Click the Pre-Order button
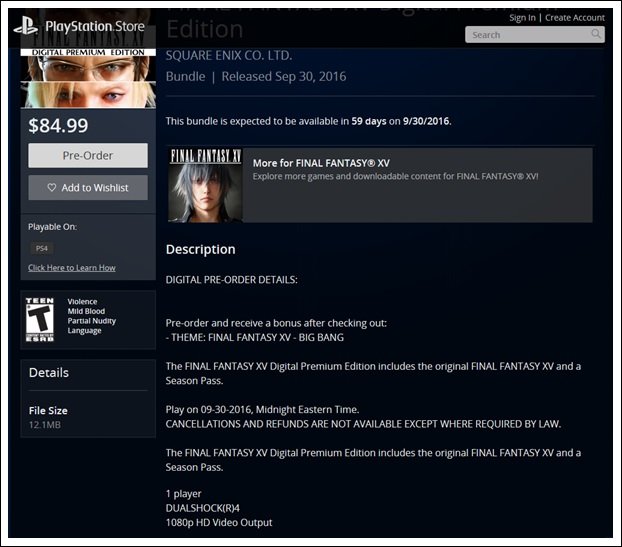The height and width of the screenshot is (547, 622). [x=88, y=155]
